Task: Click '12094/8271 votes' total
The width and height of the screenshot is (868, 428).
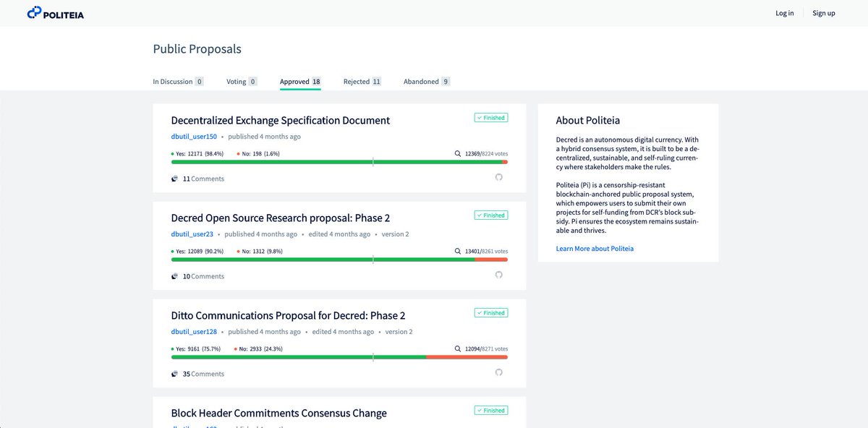Action: (x=486, y=349)
